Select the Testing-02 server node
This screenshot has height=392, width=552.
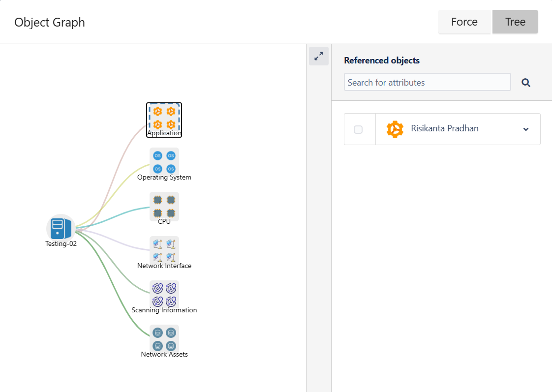click(60, 228)
